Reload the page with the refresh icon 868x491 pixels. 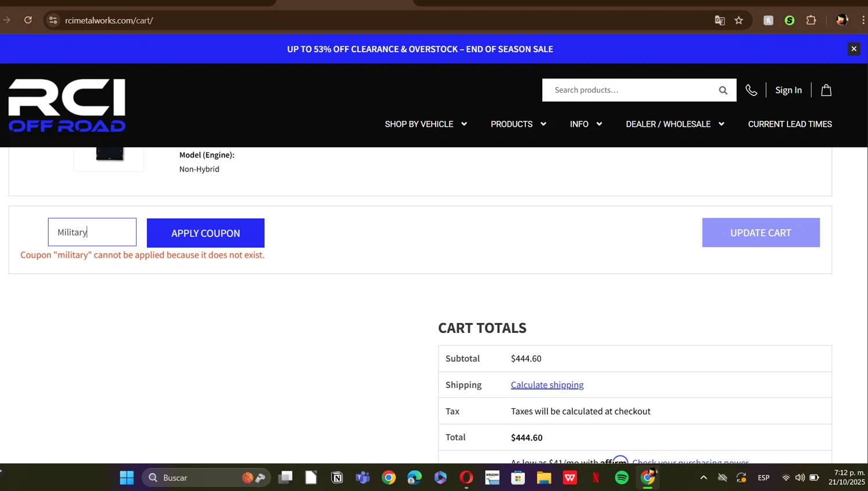28,20
